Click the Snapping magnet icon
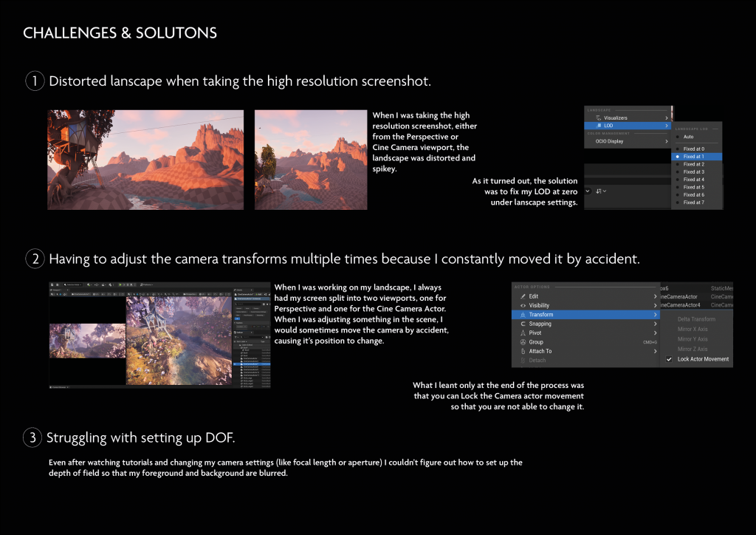The height and width of the screenshot is (535, 756). click(x=523, y=324)
